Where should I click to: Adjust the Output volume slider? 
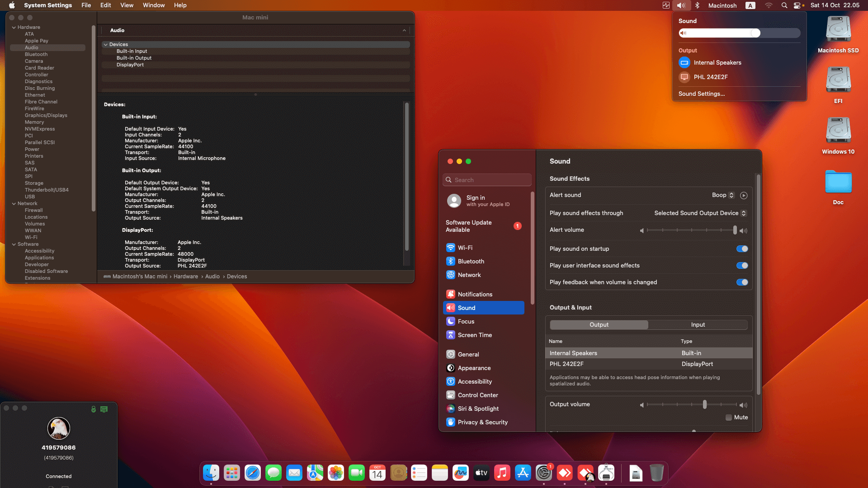(x=705, y=405)
